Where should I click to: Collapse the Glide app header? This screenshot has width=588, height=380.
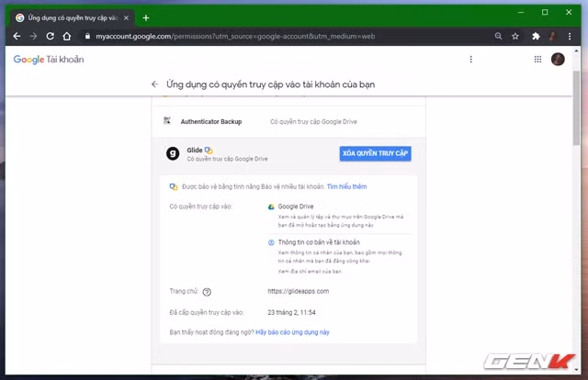coord(288,153)
